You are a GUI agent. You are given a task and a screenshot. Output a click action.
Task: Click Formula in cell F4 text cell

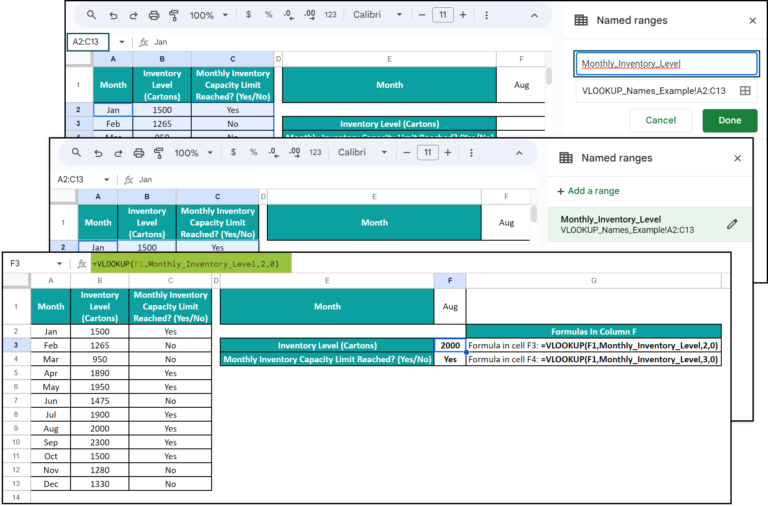(594, 359)
